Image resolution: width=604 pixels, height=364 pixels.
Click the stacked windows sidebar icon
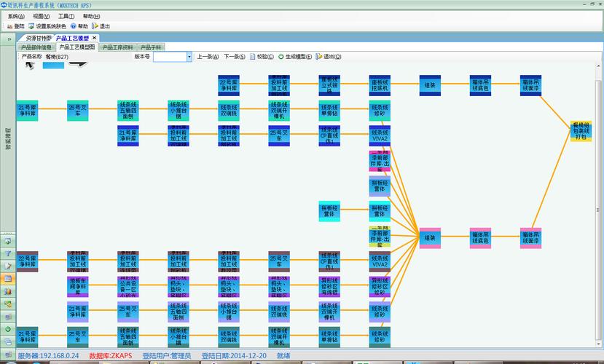[8, 341]
